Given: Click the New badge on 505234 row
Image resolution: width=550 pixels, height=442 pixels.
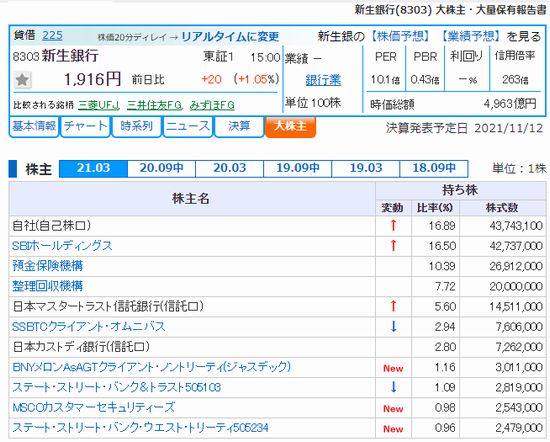Looking at the screenshot, I should [x=393, y=429].
